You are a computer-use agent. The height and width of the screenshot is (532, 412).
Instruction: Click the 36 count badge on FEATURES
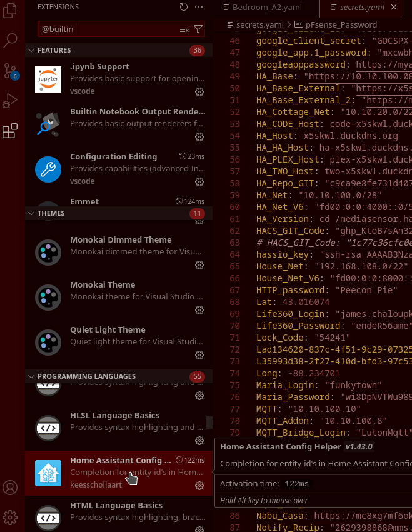coord(197,50)
